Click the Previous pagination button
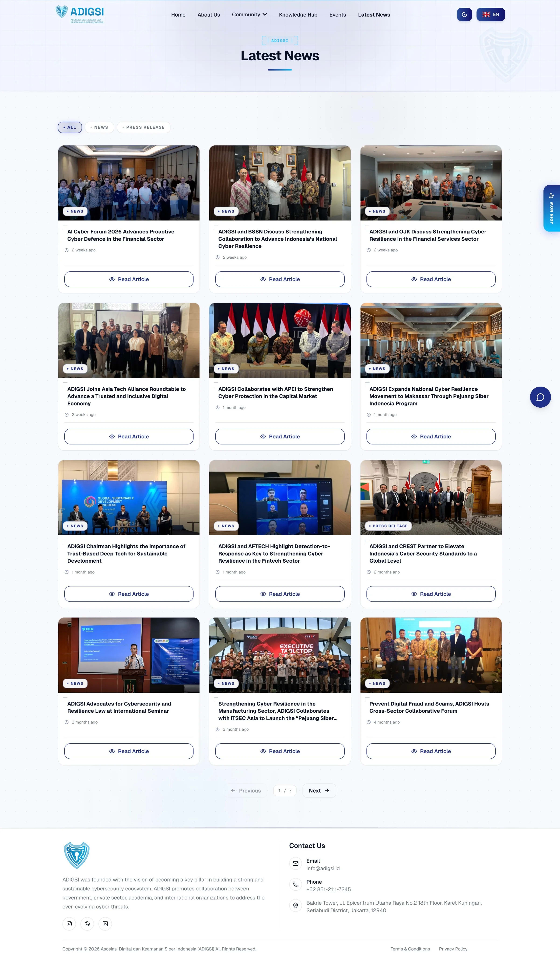The height and width of the screenshot is (970, 560). [x=246, y=791]
